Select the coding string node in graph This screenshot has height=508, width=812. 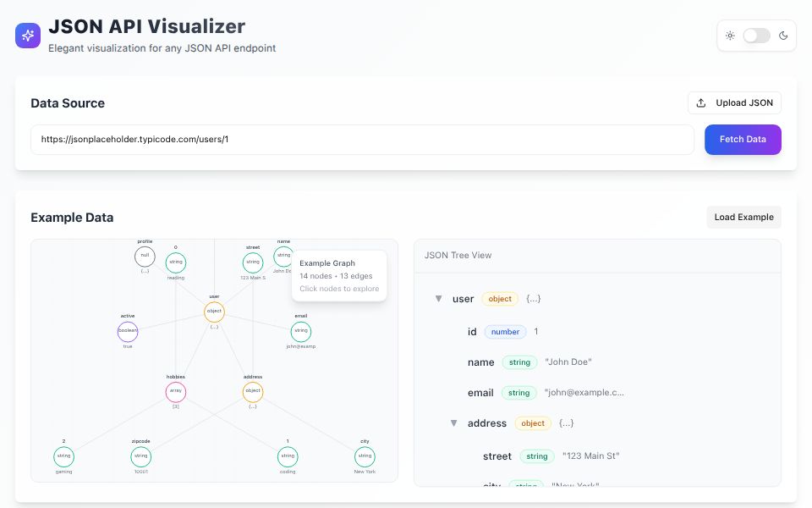click(x=288, y=456)
